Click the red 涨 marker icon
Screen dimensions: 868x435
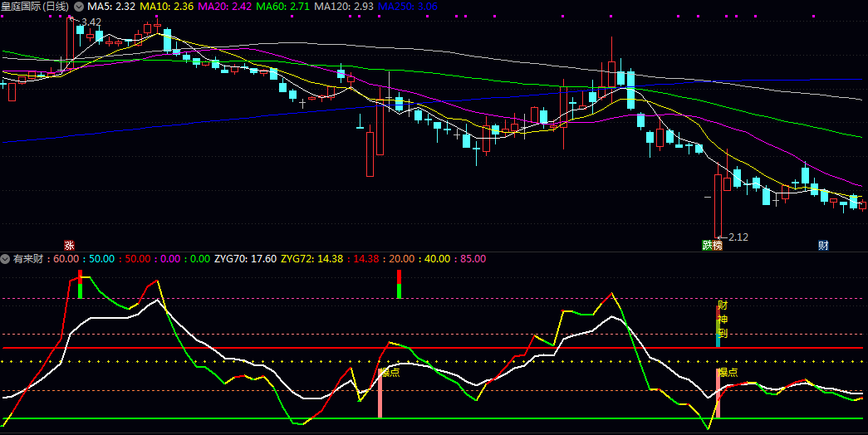pyautogui.click(x=70, y=246)
